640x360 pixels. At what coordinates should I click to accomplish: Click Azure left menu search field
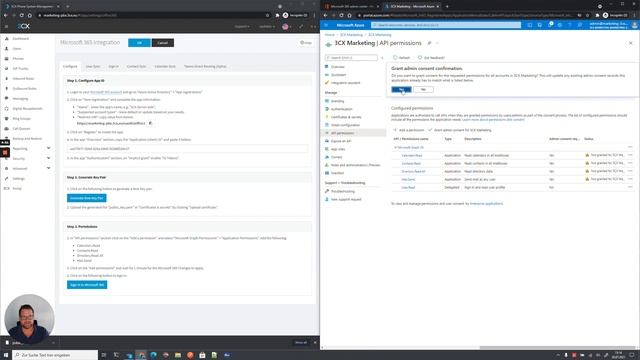[x=351, y=58]
